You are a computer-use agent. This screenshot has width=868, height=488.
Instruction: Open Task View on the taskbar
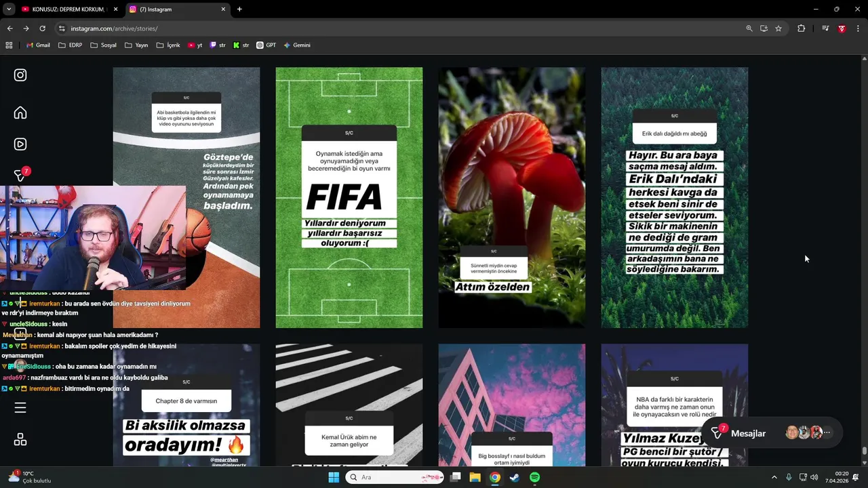click(x=456, y=477)
